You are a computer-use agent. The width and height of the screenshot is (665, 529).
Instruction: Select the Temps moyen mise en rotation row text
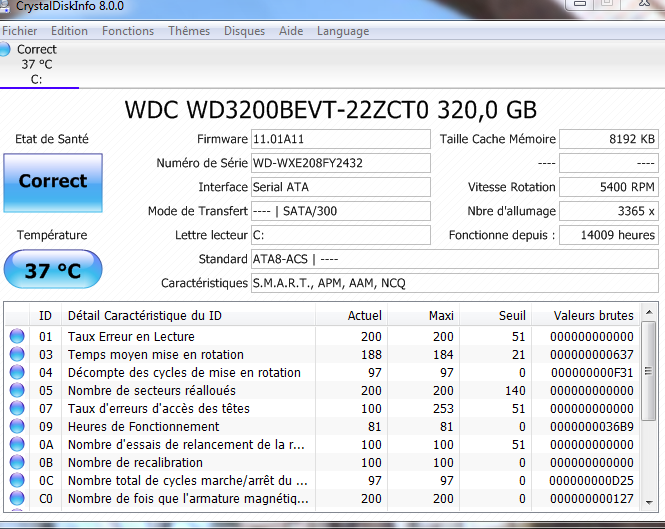(156, 355)
